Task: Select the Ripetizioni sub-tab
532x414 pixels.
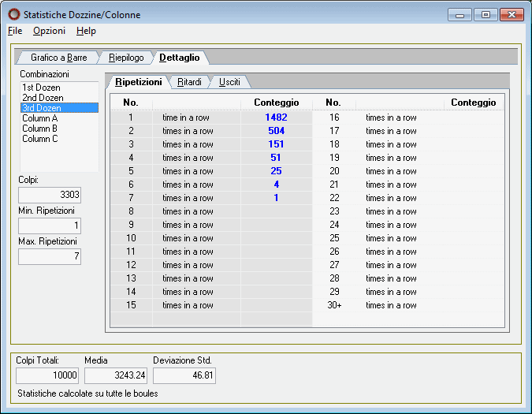Action: pyautogui.click(x=139, y=82)
